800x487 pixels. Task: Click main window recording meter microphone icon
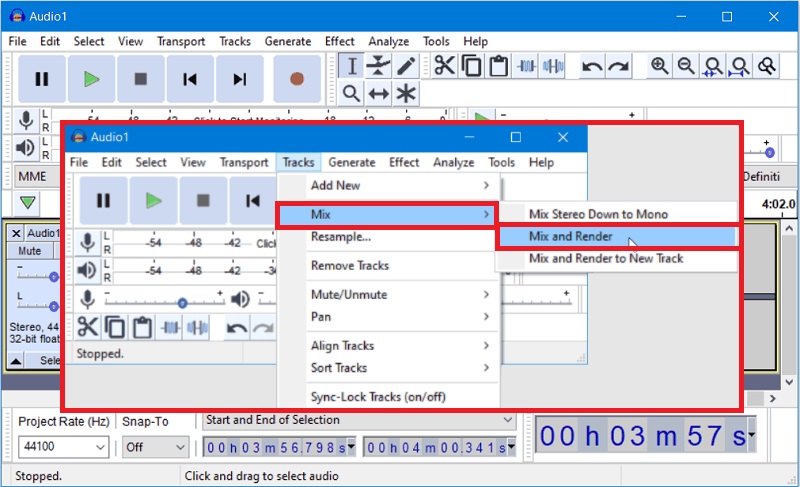coord(26,120)
